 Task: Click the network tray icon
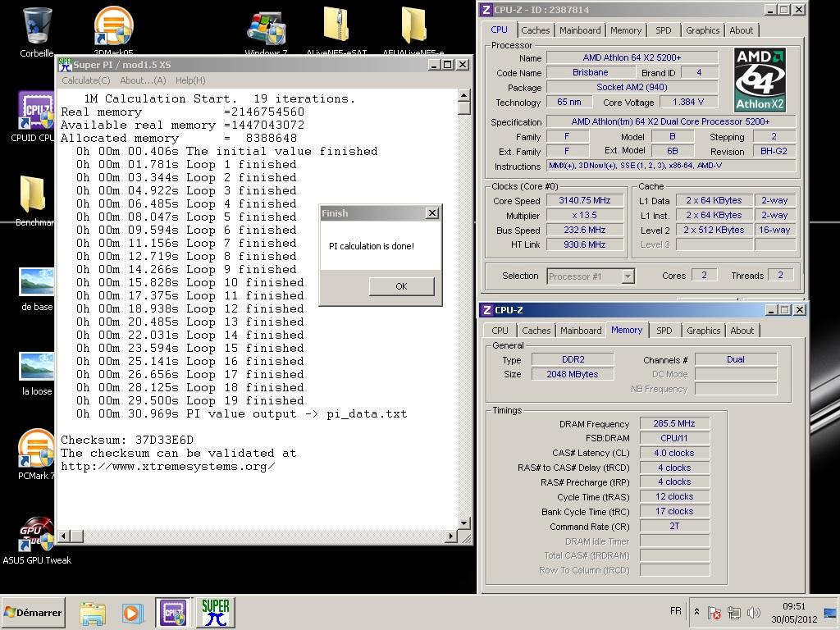(733, 612)
